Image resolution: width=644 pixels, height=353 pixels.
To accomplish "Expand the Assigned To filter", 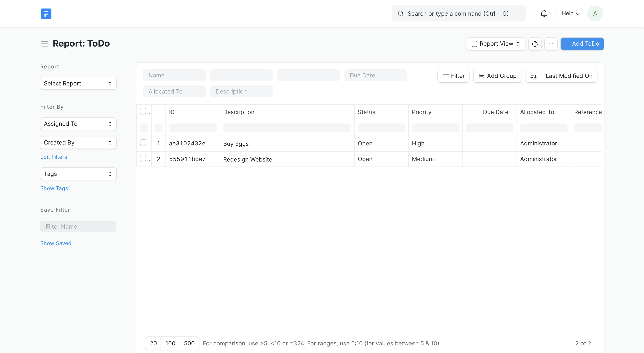I will 78,123.
